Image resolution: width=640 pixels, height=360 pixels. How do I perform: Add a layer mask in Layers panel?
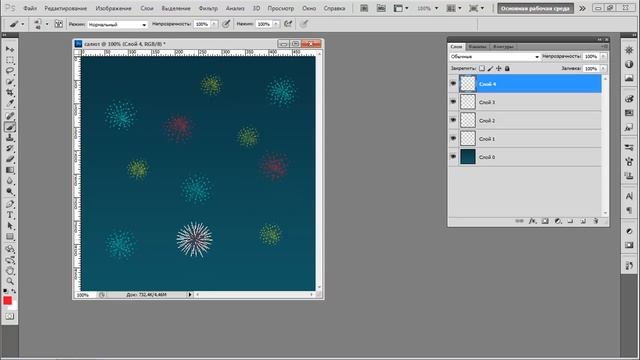coord(545,221)
